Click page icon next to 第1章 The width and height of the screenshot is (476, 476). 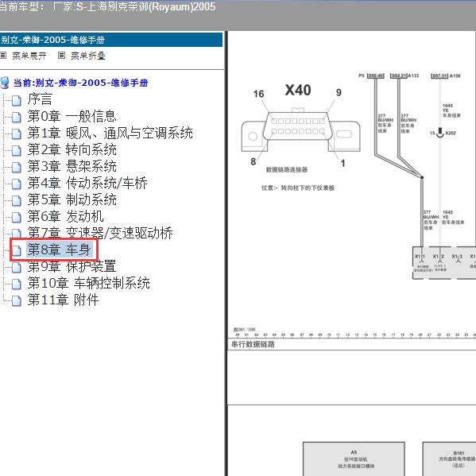(17, 134)
